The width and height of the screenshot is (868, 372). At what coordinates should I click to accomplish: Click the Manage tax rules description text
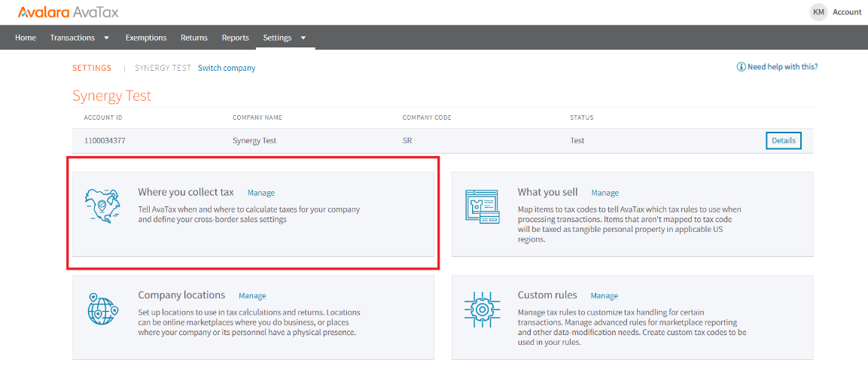point(632,327)
